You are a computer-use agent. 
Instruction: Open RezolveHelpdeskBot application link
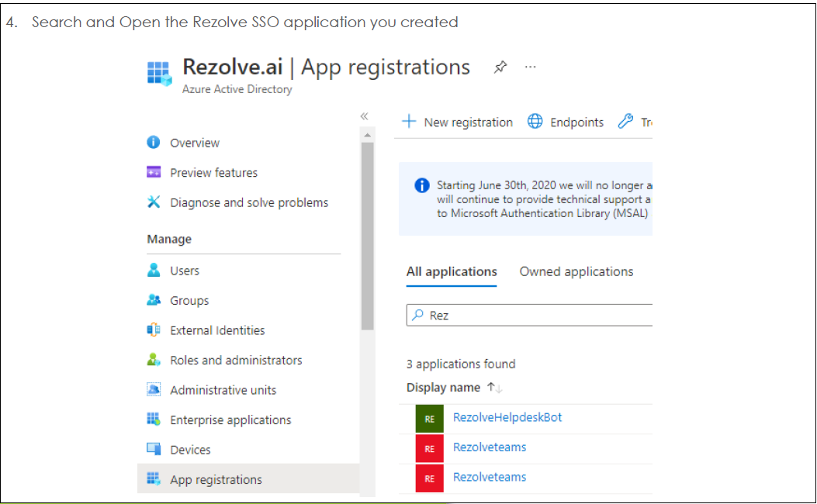[507, 418]
